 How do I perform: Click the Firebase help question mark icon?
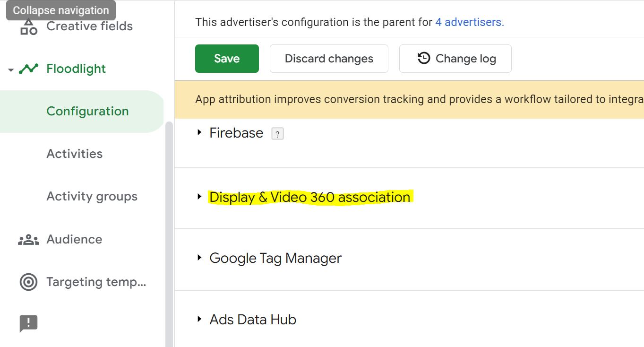[278, 134]
